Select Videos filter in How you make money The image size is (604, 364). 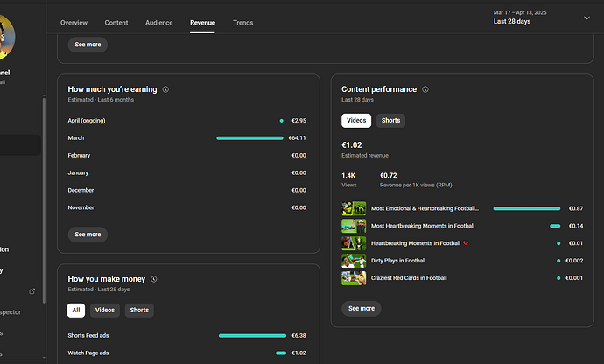105,311
